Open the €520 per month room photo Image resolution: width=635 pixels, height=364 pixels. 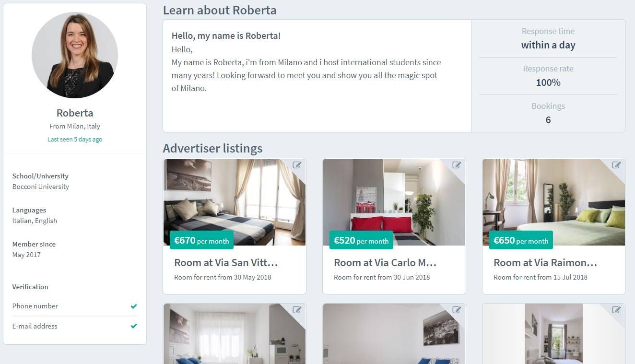click(394, 202)
